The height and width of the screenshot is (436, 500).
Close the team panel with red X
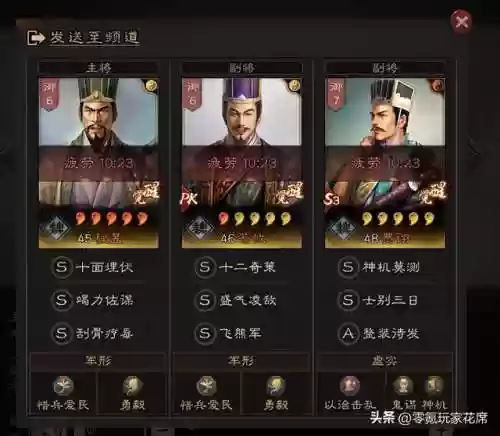(461, 22)
